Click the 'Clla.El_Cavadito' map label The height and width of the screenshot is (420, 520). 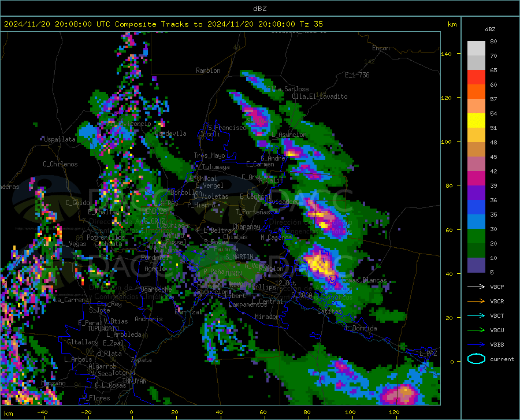click(x=320, y=96)
